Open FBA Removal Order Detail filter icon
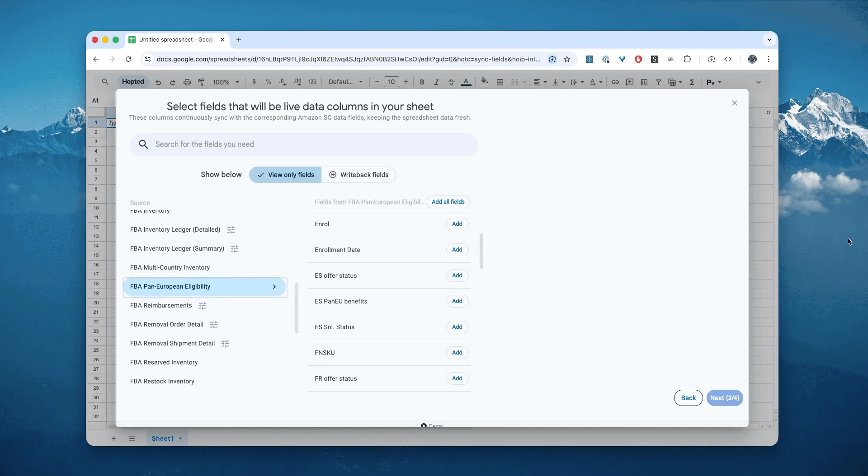The width and height of the screenshot is (868, 476). tap(214, 325)
